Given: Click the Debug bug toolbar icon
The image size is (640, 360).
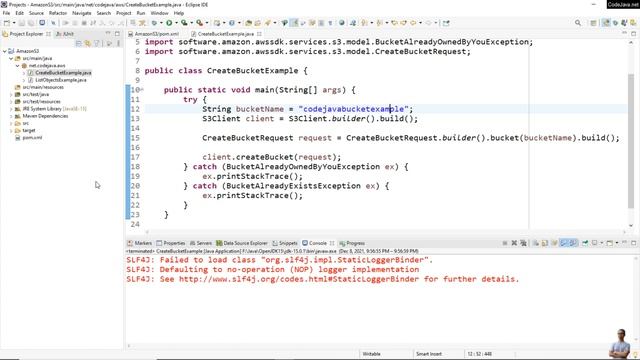Looking at the screenshot, I should click(x=154, y=23).
